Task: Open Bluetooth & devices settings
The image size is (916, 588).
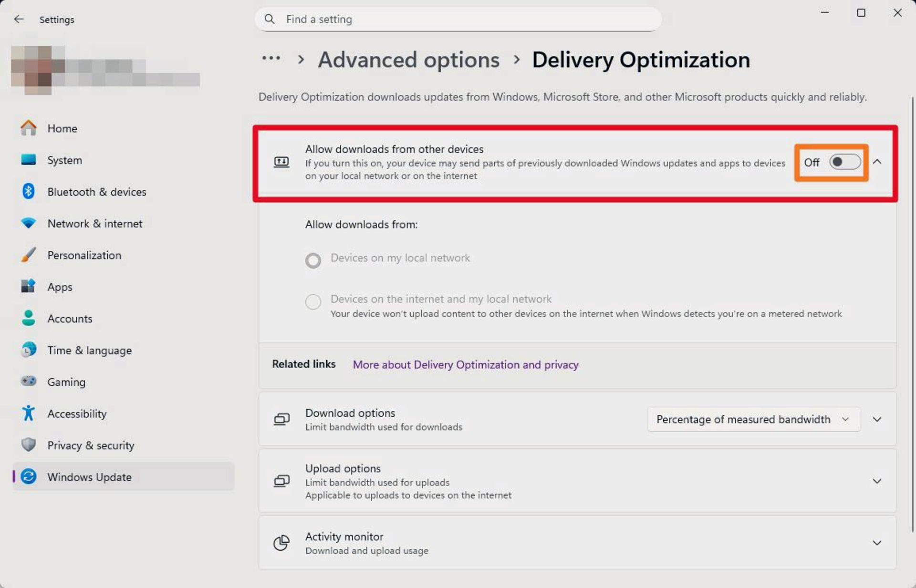Action: pyautogui.click(x=29, y=191)
